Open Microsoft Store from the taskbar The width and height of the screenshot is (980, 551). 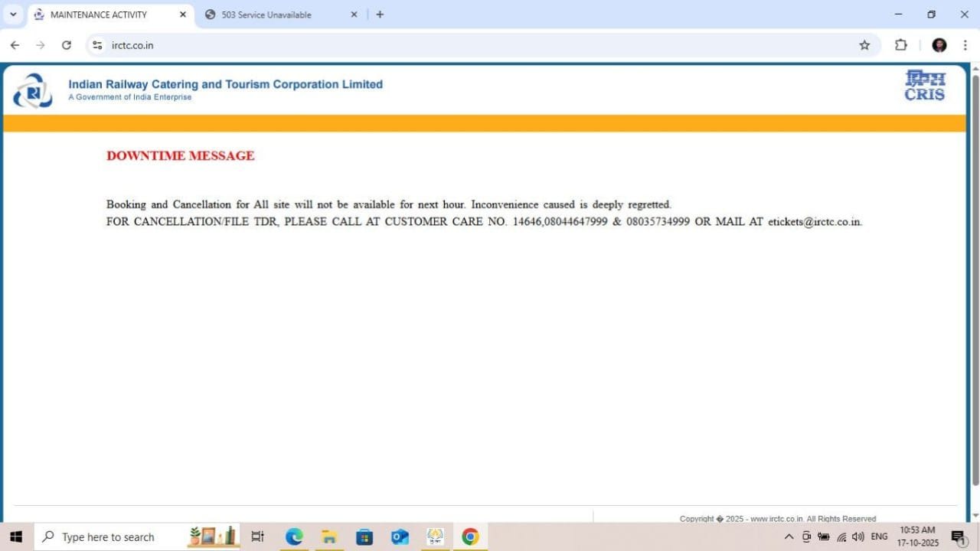tap(364, 536)
